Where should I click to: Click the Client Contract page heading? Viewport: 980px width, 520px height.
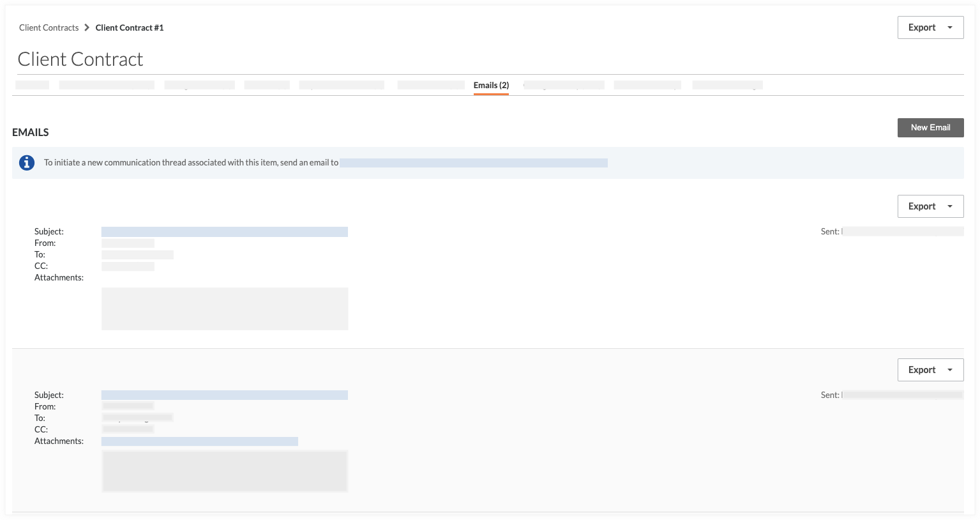click(x=80, y=59)
